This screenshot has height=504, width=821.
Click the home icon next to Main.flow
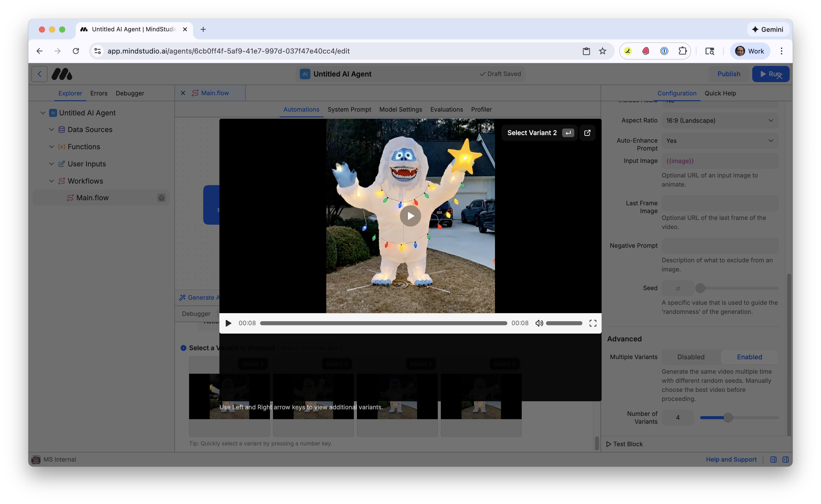tap(162, 198)
